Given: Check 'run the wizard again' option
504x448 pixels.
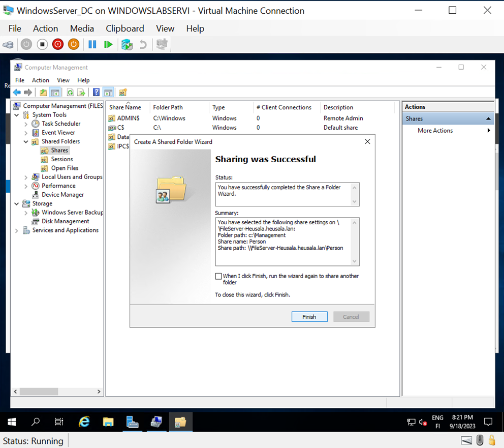Looking at the screenshot, I should [218, 276].
